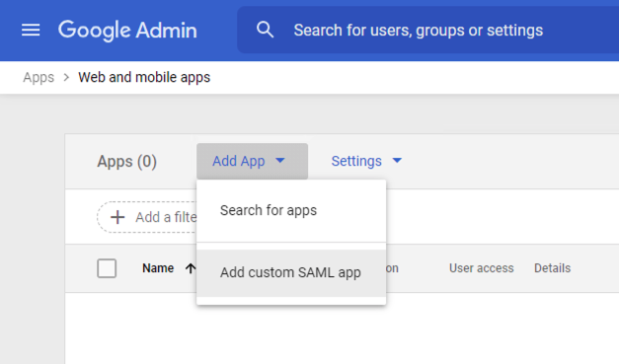Sort by Name column header
This screenshot has width=619, height=364.
click(x=158, y=268)
